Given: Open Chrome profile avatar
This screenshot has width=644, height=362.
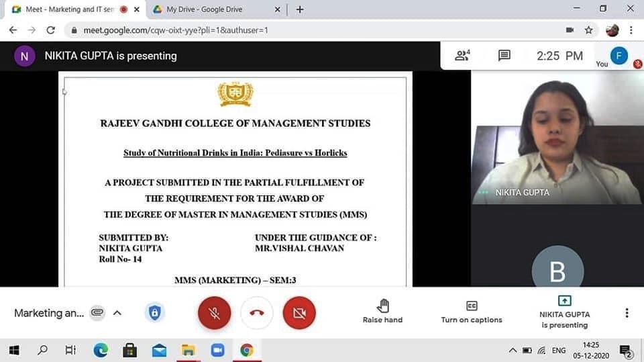Looking at the screenshot, I should (x=612, y=30).
